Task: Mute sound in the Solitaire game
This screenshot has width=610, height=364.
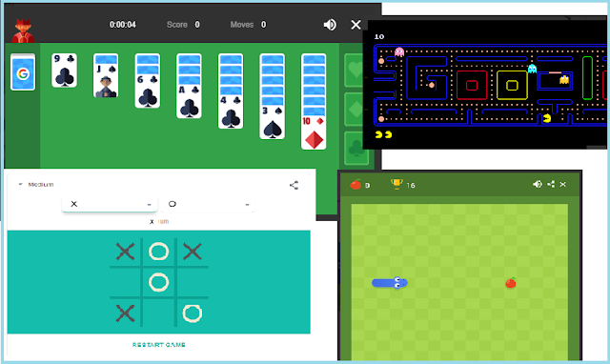Action: (330, 25)
